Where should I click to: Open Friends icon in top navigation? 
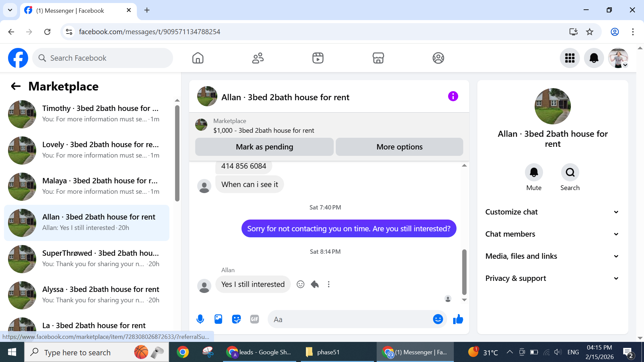(x=258, y=58)
